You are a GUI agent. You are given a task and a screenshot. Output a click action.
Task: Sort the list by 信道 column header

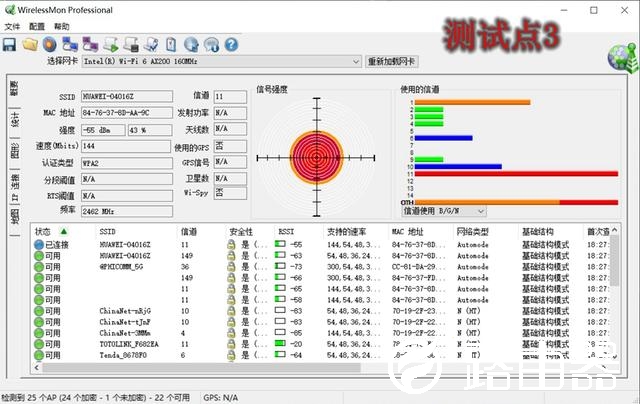coord(189,232)
